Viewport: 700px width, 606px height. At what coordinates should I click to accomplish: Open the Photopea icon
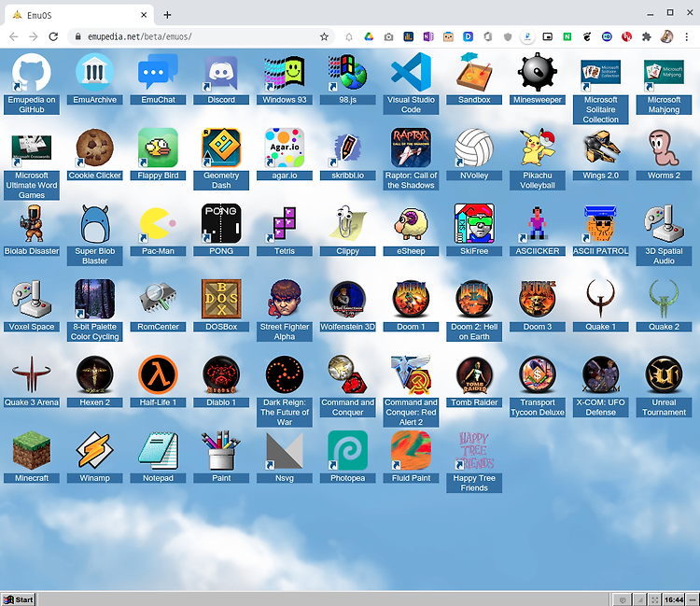pos(348,451)
